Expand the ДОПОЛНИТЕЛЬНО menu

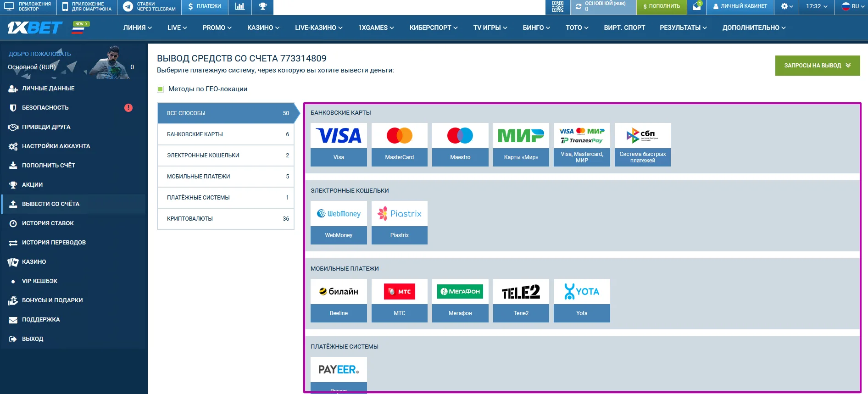[x=754, y=28]
